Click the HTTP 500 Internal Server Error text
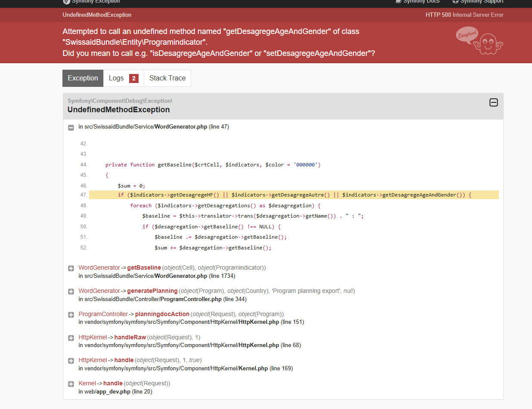The height and width of the screenshot is (409, 532). click(x=464, y=15)
